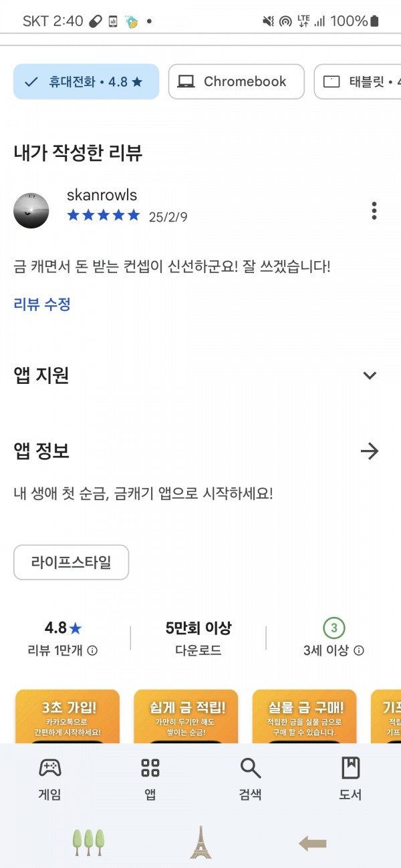This screenshot has height=868, width=401.
Task: Tap the 앱 정보 arrow icon
Action: click(x=370, y=451)
